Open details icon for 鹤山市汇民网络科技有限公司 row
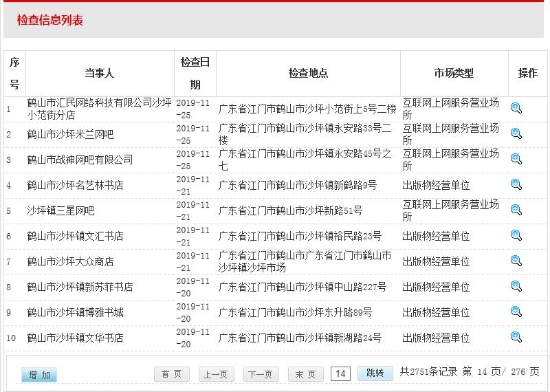550x392 pixels. coord(516,108)
